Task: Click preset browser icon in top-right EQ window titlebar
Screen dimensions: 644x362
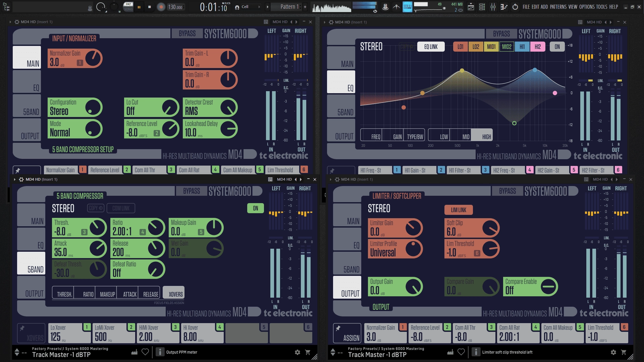Action: click(x=580, y=22)
